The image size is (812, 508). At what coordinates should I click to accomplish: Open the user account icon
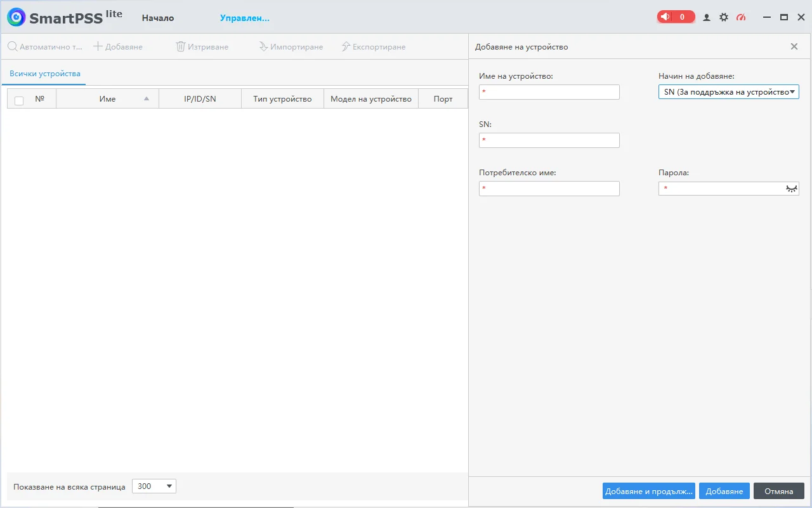click(x=707, y=18)
